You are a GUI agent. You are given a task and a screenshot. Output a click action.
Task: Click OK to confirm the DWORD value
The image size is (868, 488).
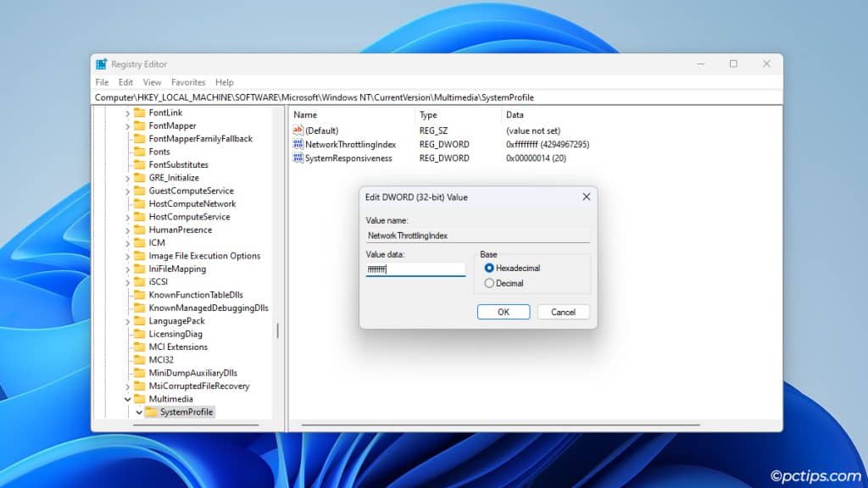pos(504,311)
